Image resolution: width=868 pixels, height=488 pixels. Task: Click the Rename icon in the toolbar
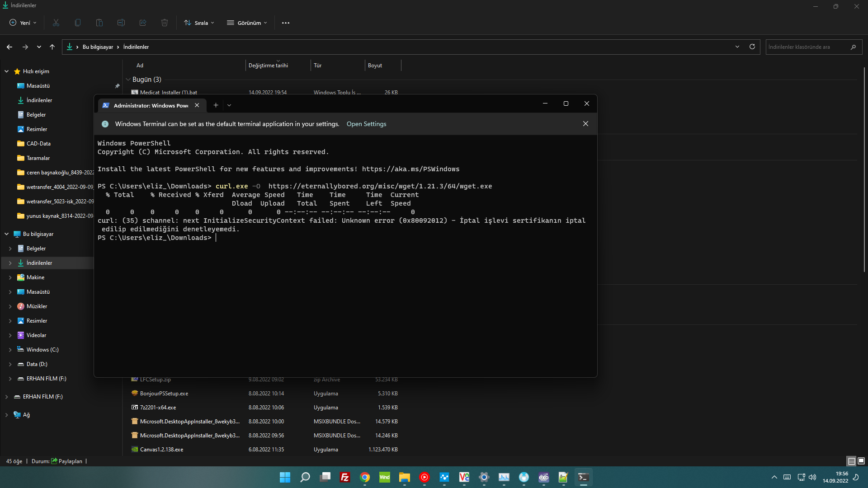point(121,23)
